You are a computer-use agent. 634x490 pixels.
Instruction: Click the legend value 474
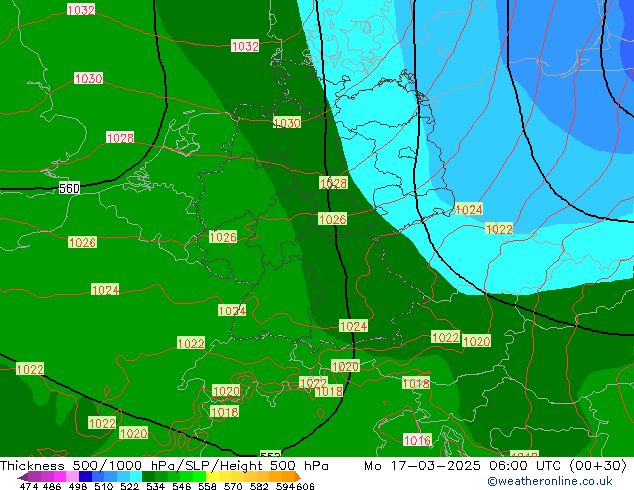click(x=29, y=486)
